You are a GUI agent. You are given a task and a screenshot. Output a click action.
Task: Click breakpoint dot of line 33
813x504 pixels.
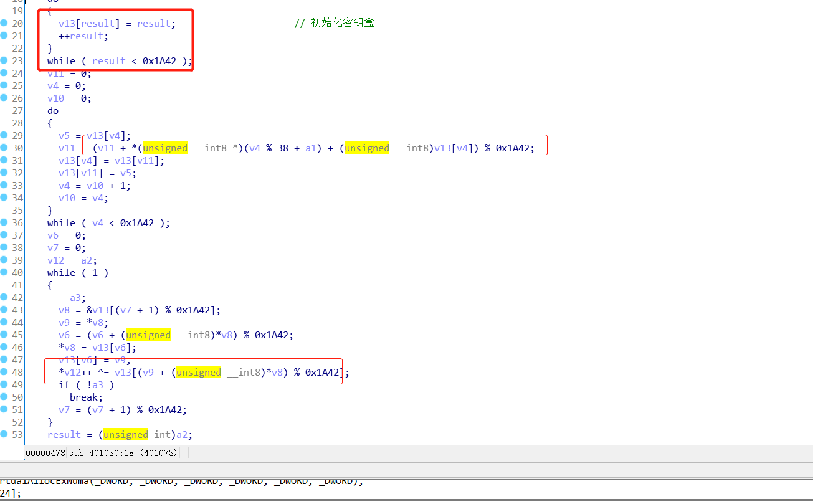[x=4, y=185]
